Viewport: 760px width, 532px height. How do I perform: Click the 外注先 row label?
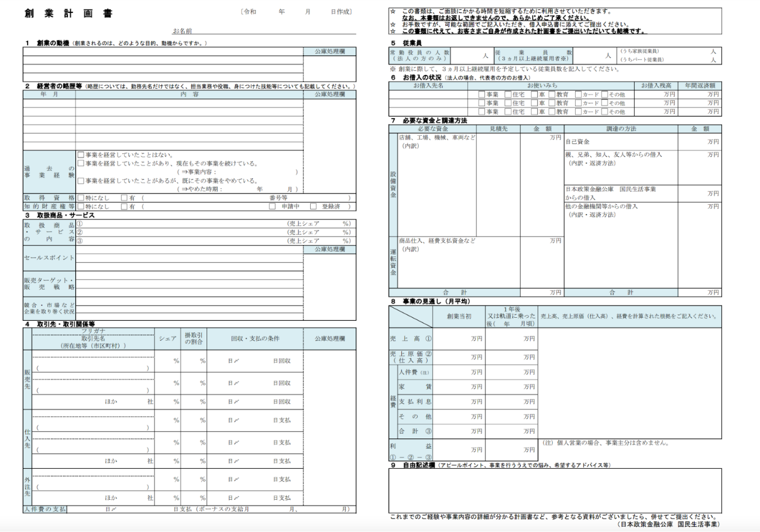tap(27, 486)
